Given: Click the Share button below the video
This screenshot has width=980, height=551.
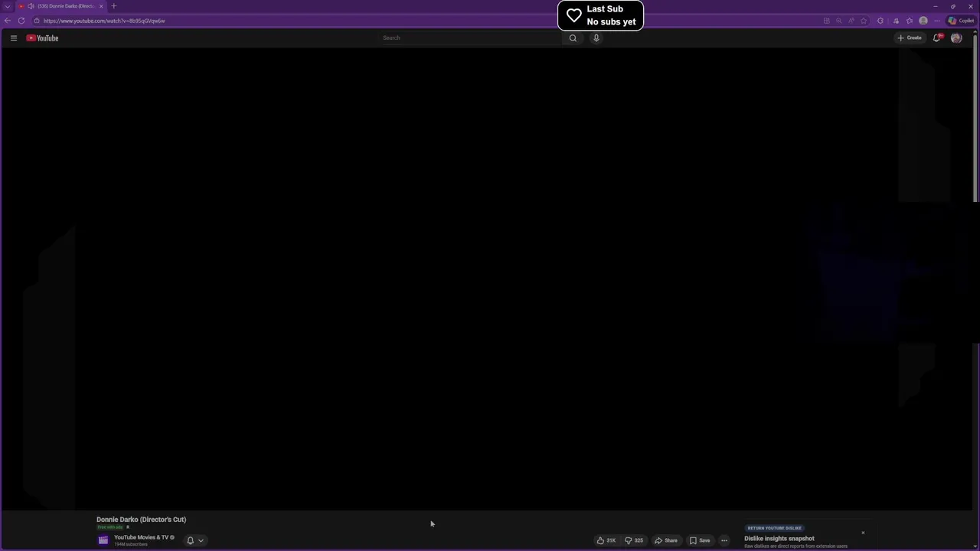Looking at the screenshot, I should pos(666,540).
